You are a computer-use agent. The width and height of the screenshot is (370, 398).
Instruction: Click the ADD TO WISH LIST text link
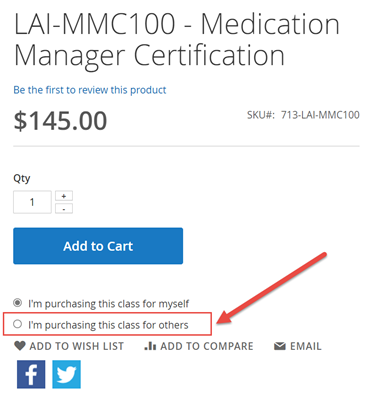pos(77,346)
